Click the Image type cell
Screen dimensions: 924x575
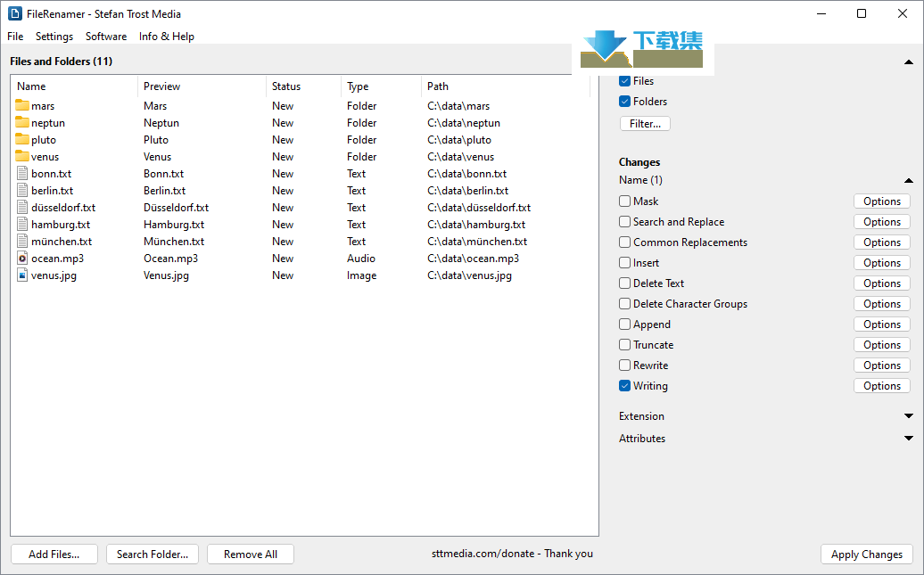[x=362, y=275]
